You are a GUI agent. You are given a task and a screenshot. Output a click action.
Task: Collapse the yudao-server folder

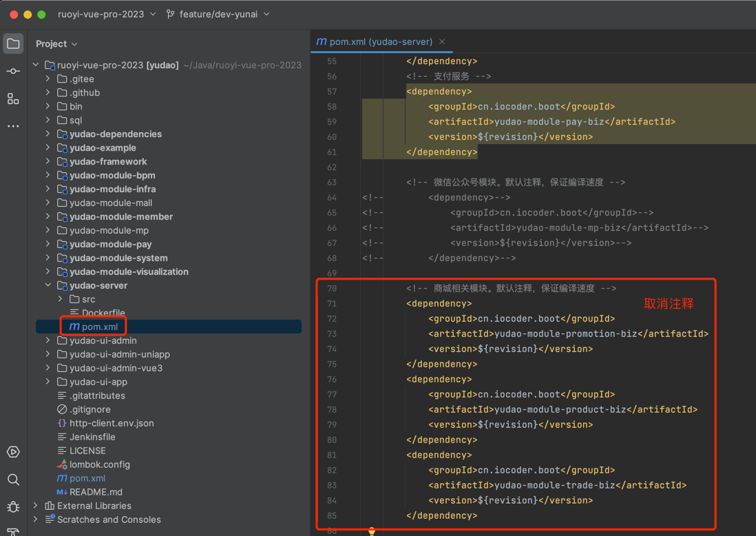pos(48,285)
